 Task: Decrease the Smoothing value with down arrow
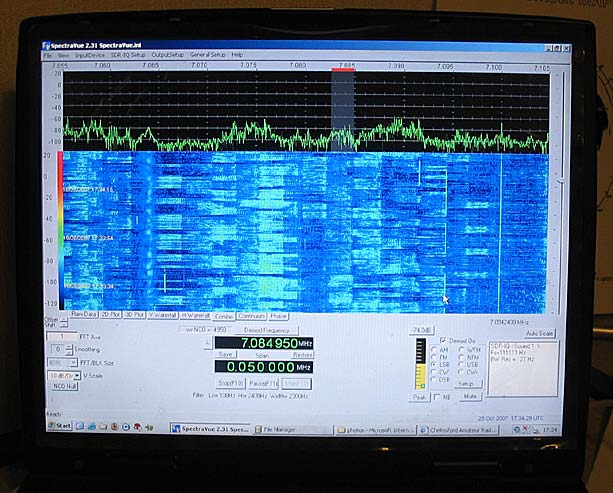point(69,352)
